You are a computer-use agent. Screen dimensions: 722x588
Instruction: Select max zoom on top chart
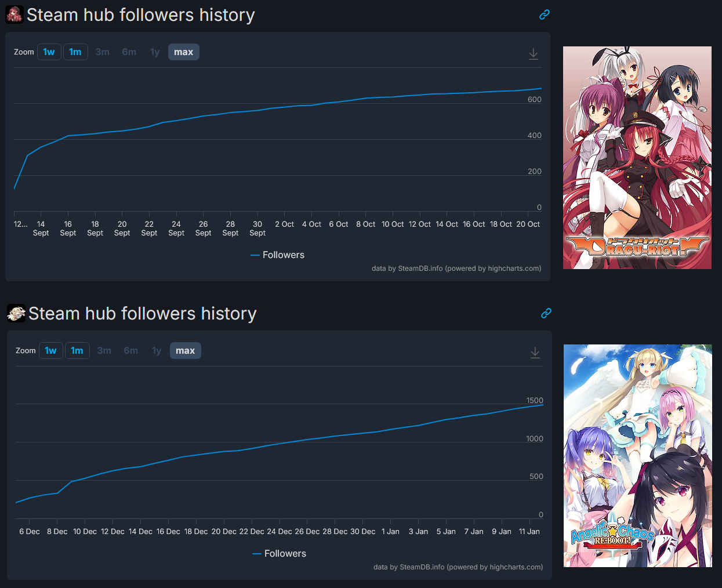tap(184, 52)
